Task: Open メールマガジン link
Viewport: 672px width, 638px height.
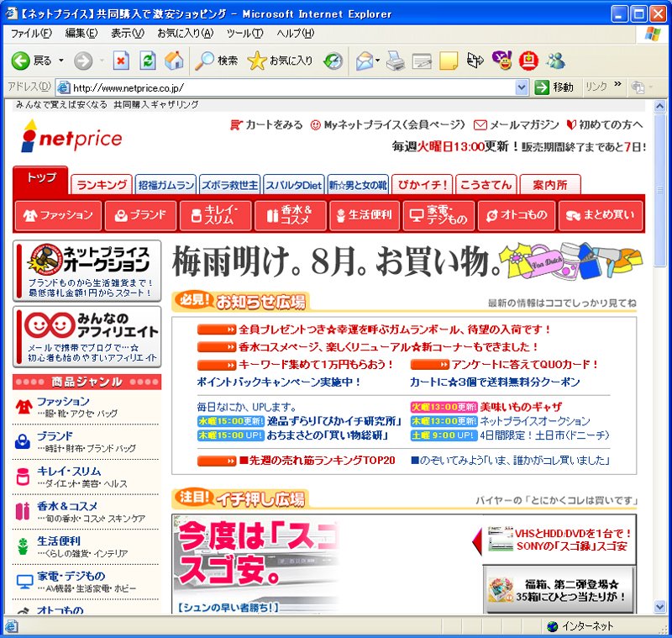Action: tap(516, 124)
